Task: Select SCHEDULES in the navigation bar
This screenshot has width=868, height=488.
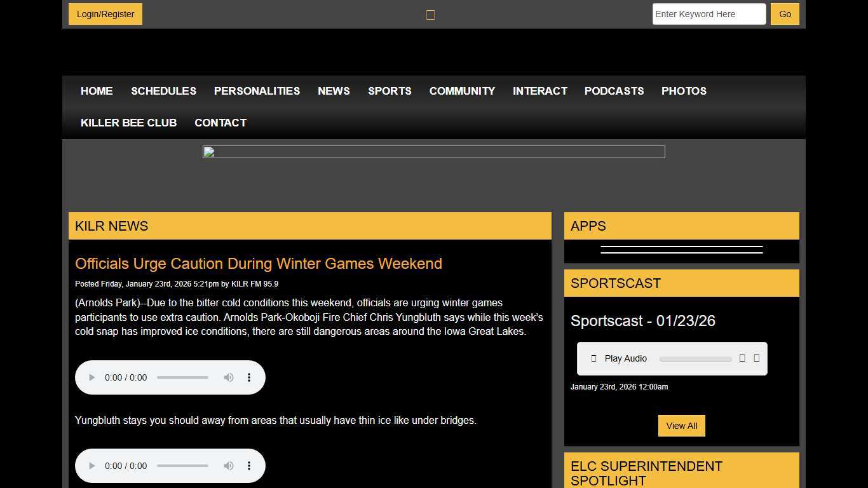Action: coord(163,91)
